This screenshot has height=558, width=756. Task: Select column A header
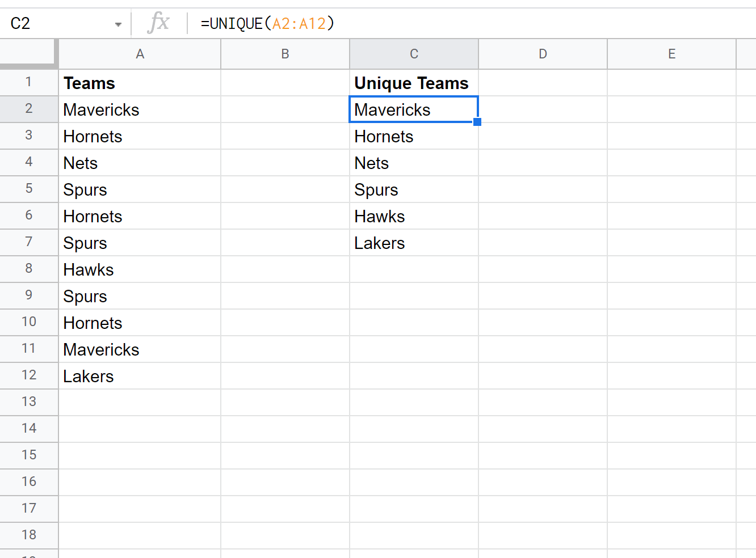[140, 54]
